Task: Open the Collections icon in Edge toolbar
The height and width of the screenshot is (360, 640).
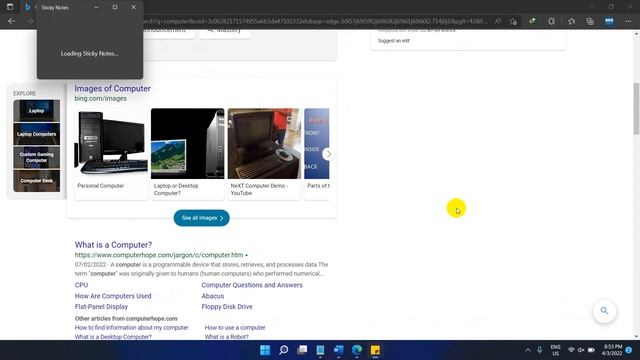Action: click(590, 21)
